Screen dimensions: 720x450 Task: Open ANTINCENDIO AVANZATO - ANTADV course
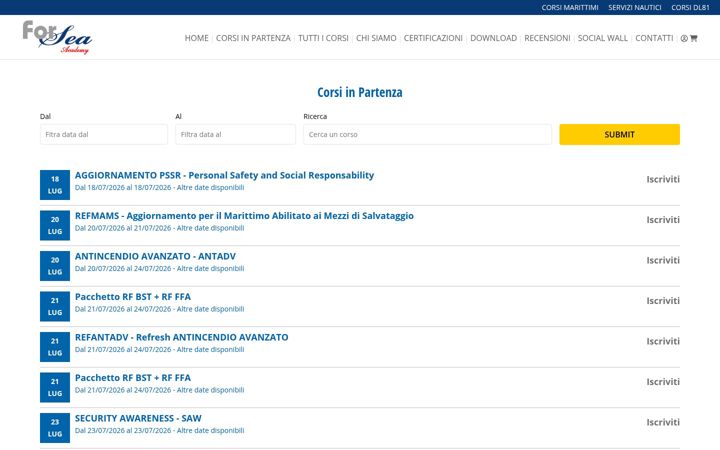(x=155, y=256)
